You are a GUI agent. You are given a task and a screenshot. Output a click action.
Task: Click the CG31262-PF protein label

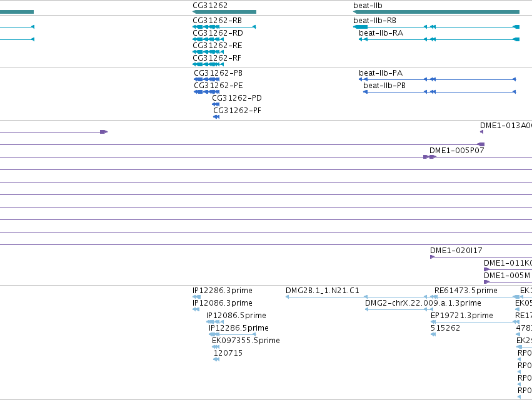[237, 111]
